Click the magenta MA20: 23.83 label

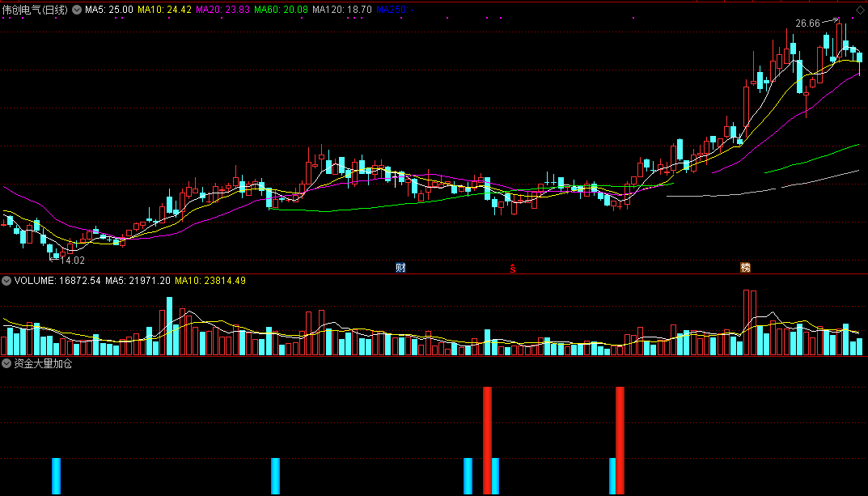click(x=222, y=10)
